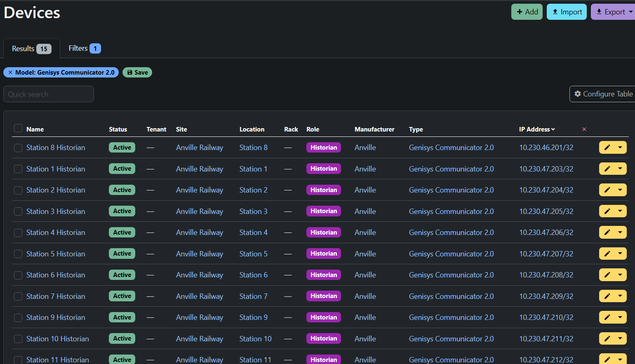
Task: Check the Station 5 Historian row checkbox
Action: [18, 254]
